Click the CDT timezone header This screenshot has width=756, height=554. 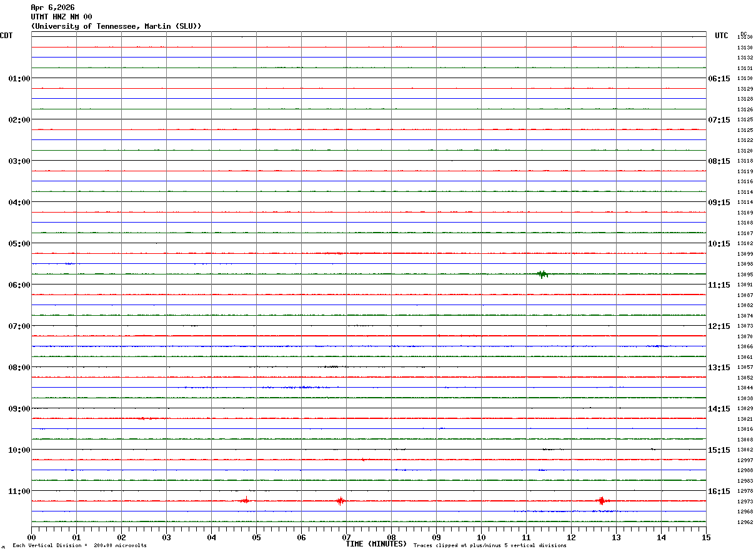[x=6, y=36]
